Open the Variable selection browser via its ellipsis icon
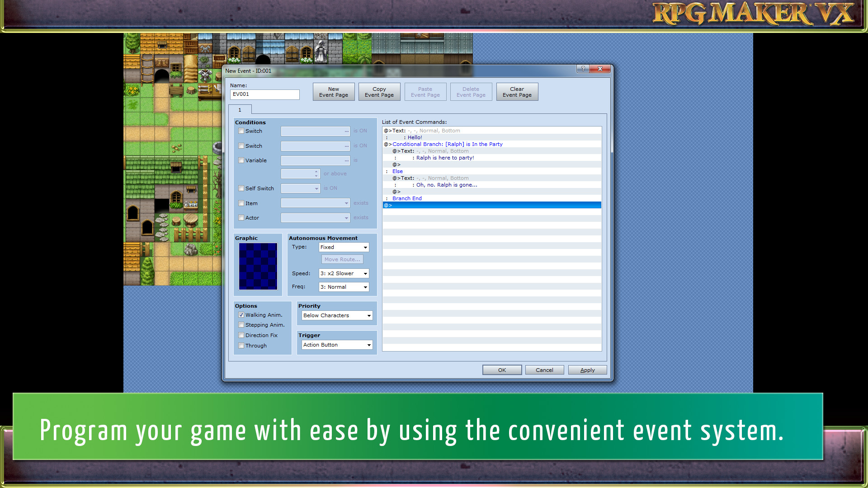Image resolution: width=868 pixels, height=488 pixels. tap(346, 160)
